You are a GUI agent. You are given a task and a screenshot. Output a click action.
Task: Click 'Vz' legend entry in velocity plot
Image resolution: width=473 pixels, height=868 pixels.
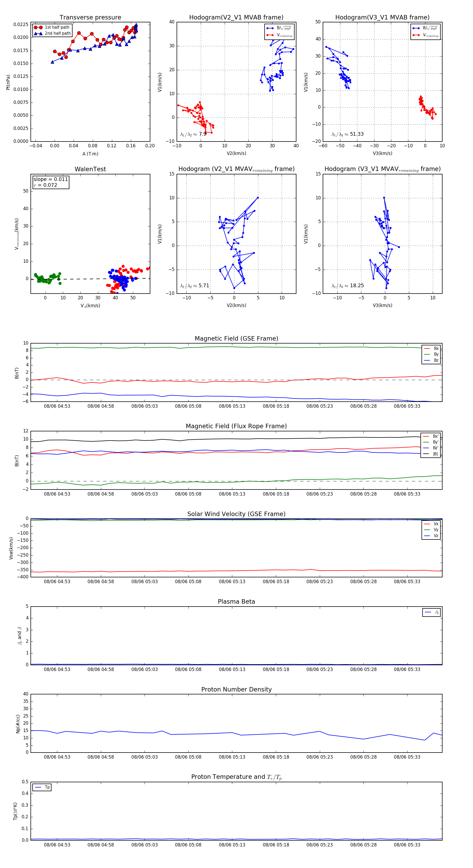(x=431, y=536)
